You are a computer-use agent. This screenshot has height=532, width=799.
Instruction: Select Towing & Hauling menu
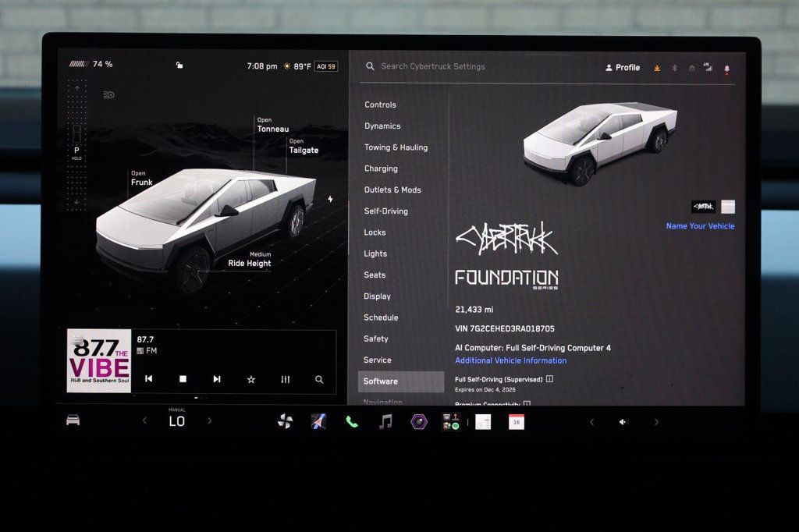coord(396,147)
